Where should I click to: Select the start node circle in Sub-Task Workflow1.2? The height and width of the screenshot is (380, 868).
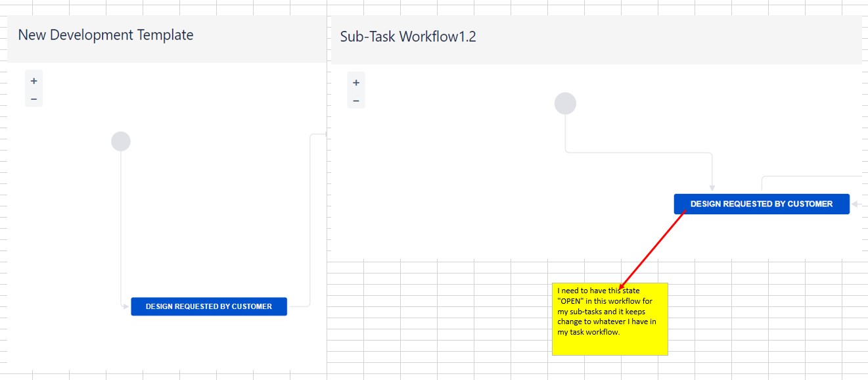(x=565, y=103)
